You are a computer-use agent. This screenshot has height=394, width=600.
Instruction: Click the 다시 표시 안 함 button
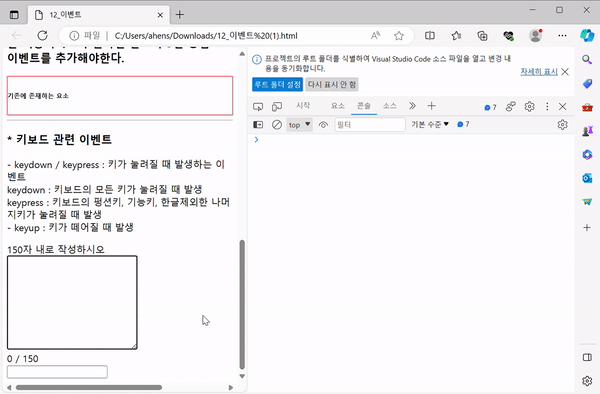tap(332, 85)
